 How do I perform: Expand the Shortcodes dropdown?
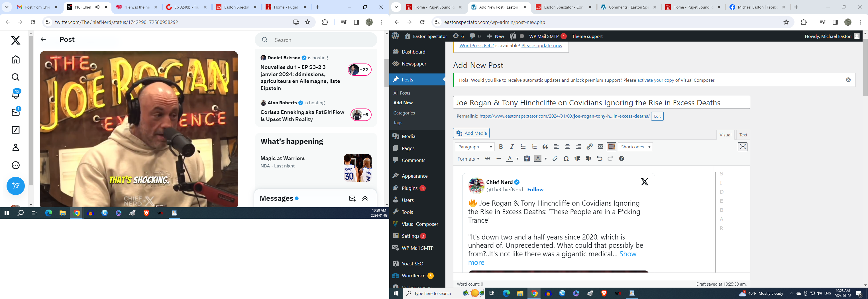tap(635, 147)
